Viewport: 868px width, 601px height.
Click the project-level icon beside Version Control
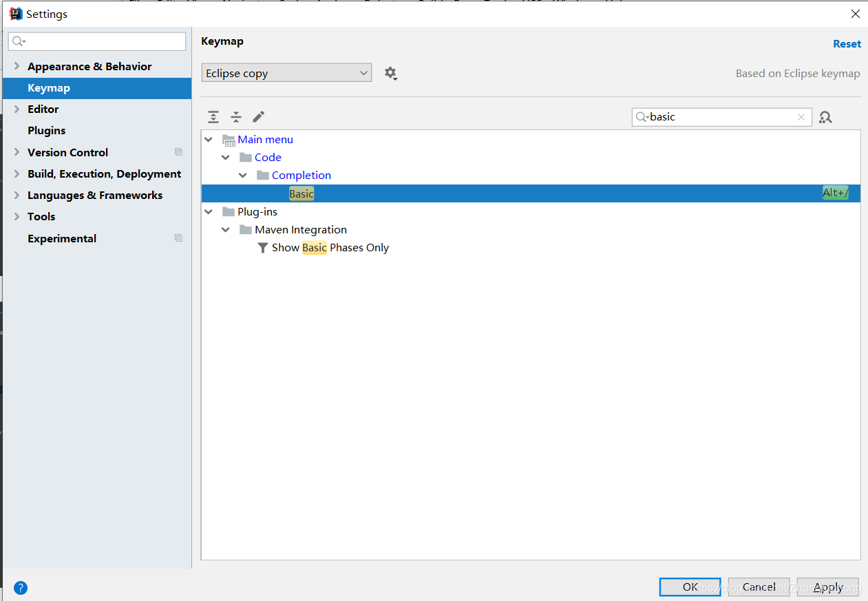coord(179,152)
